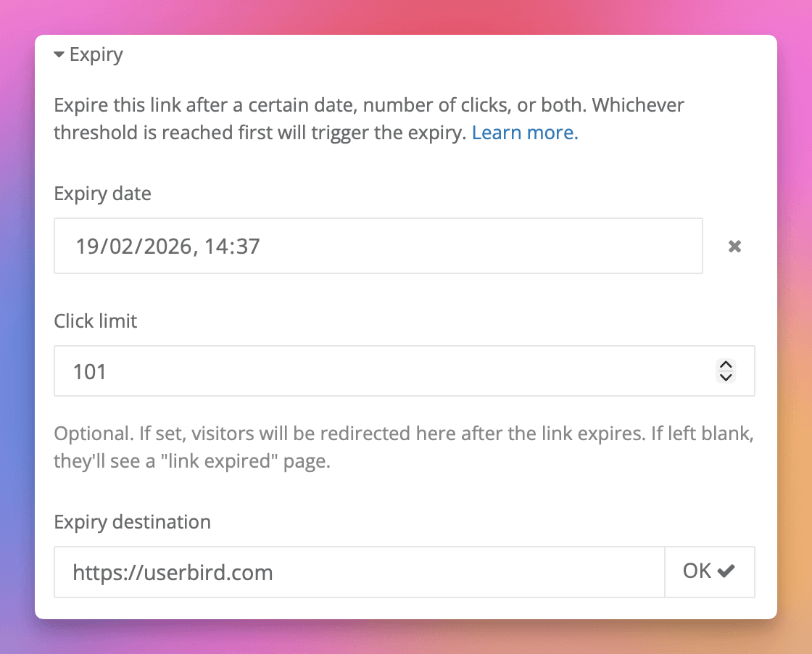The height and width of the screenshot is (654, 812).
Task: Click the Expiry destination label
Action: coord(132,521)
